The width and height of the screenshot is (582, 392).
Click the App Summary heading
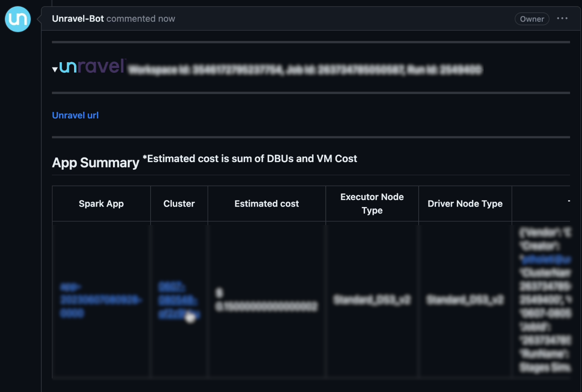click(96, 163)
